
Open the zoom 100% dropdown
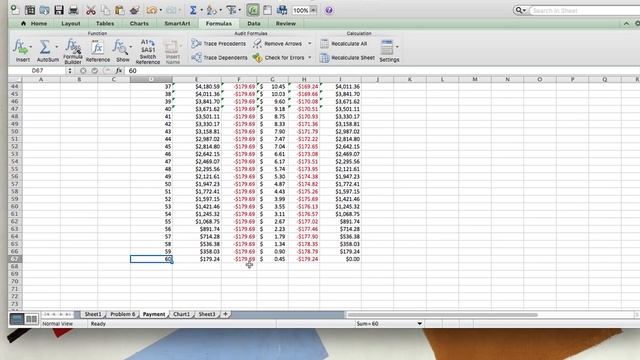click(x=313, y=10)
